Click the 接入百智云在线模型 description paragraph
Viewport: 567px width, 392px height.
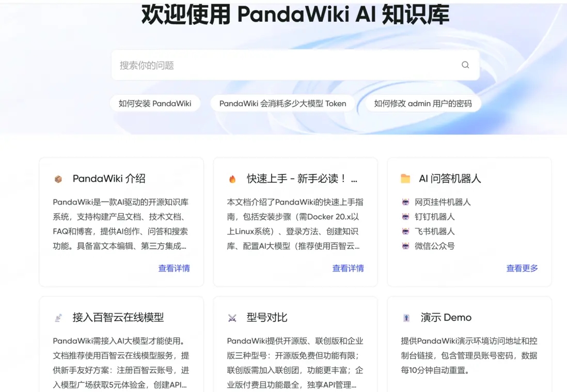121,363
